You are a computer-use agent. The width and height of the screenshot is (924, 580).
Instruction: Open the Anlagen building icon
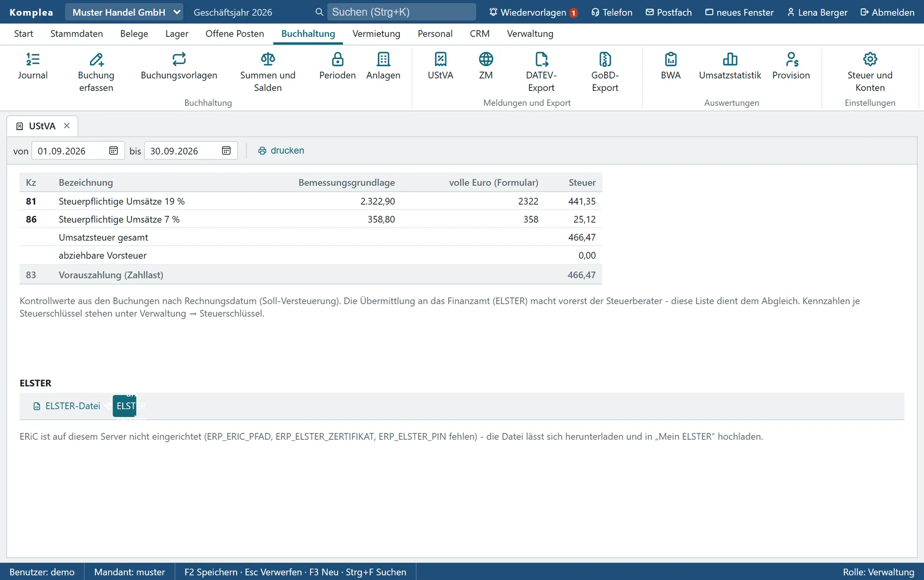(x=383, y=67)
